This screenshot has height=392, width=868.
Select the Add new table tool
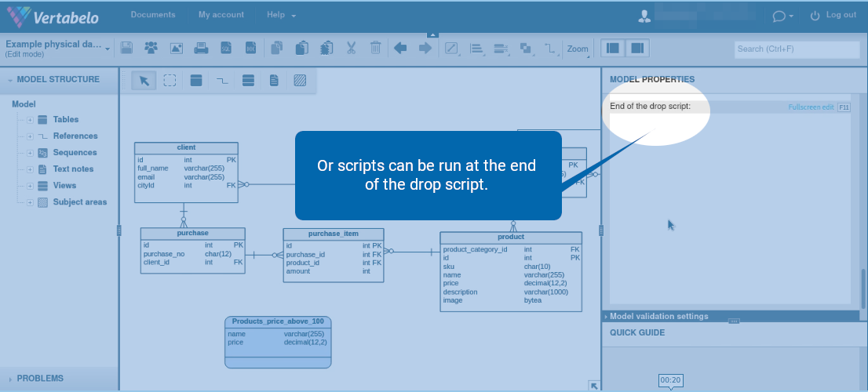(196, 81)
